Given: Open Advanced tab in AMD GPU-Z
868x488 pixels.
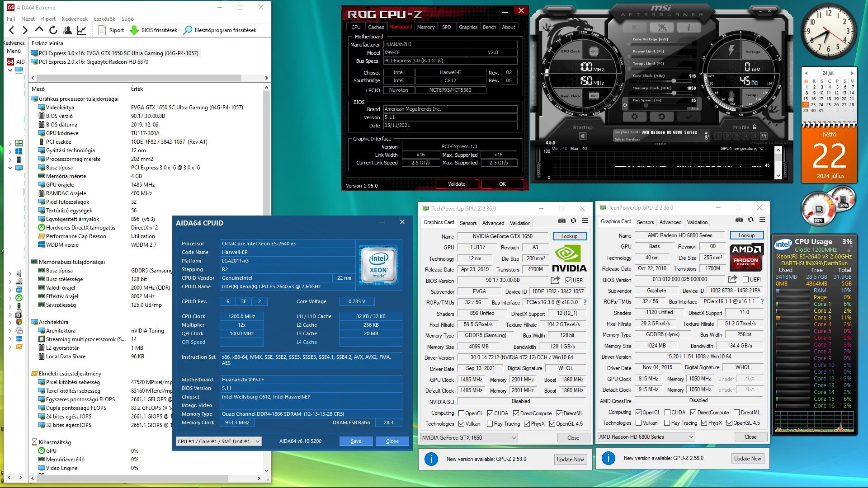Looking at the screenshot, I should click(x=670, y=222).
